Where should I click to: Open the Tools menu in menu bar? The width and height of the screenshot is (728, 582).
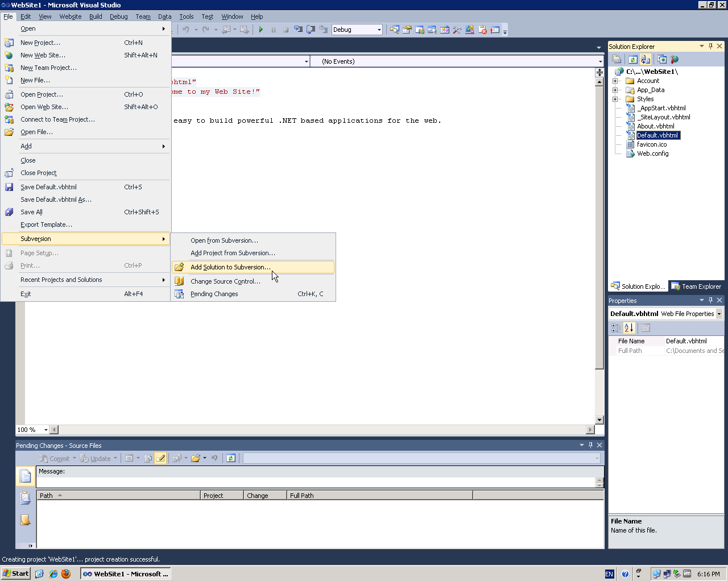click(187, 16)
